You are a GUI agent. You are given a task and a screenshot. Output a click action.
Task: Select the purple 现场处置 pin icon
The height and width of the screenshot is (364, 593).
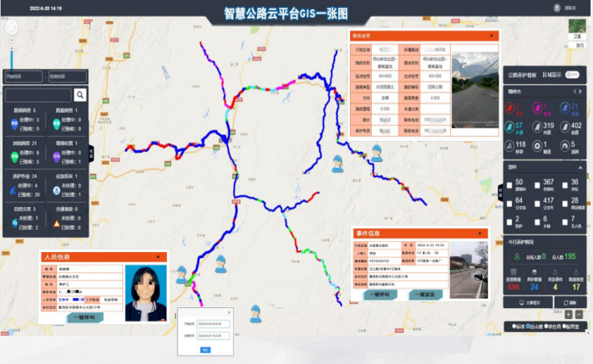tap(56, 157)
